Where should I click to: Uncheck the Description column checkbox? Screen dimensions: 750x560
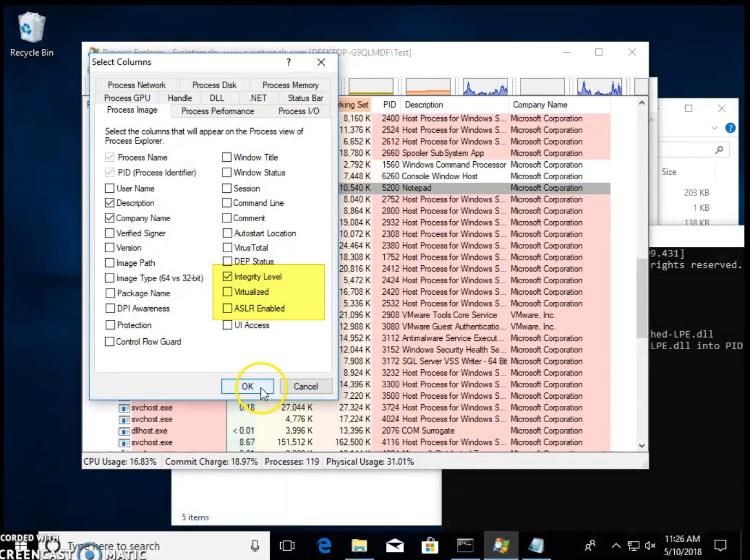pyautogui.click(x=110, y=203)
